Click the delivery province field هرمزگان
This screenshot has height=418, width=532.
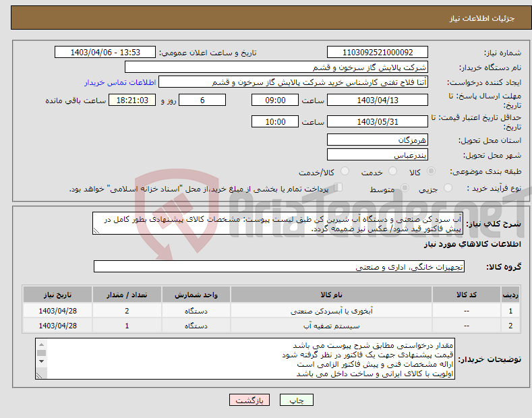coord(378,140)
